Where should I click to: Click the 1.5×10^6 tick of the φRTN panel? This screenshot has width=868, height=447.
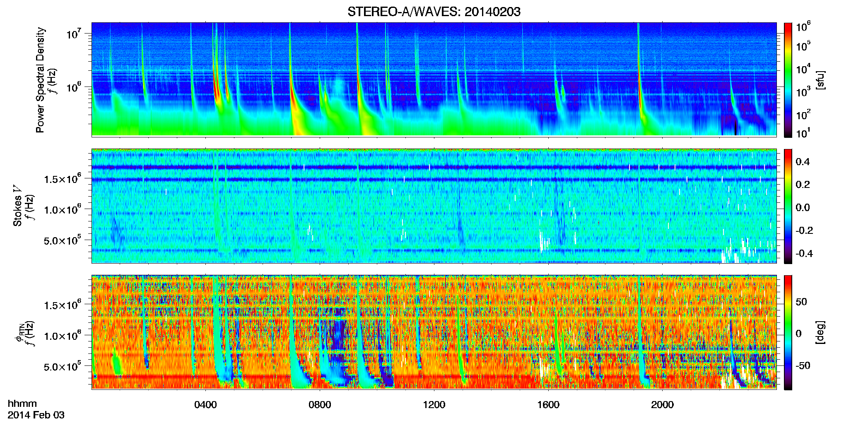pyautogui.click(x=63, y=305)
